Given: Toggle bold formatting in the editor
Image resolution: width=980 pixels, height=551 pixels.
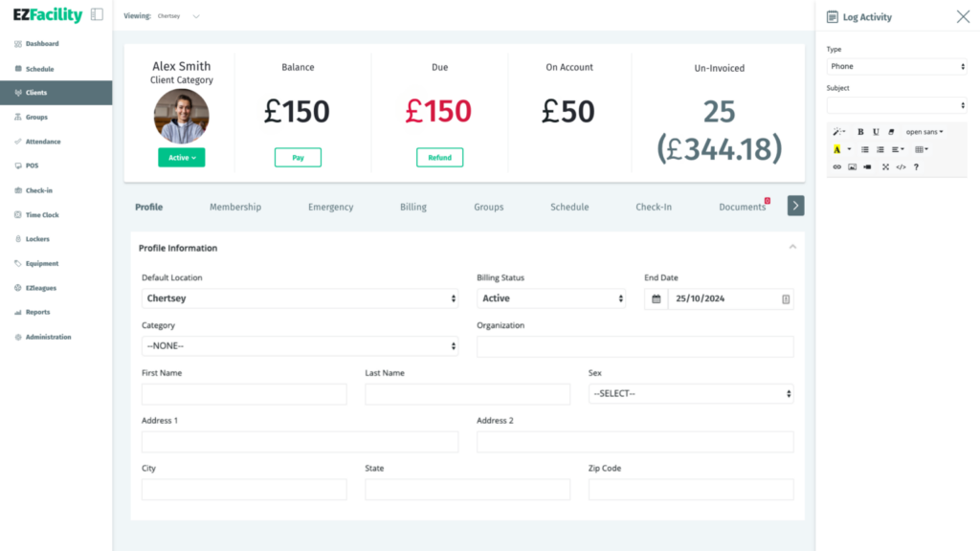Looking at the screenshot, I should (x=860, y=132).
